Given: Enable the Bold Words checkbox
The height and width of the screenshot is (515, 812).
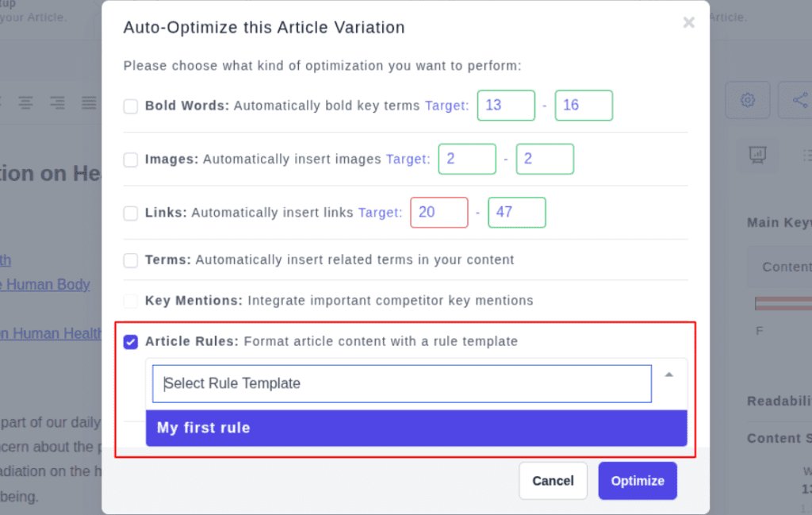Looking at the screenshot, I should tap(131, 106).
